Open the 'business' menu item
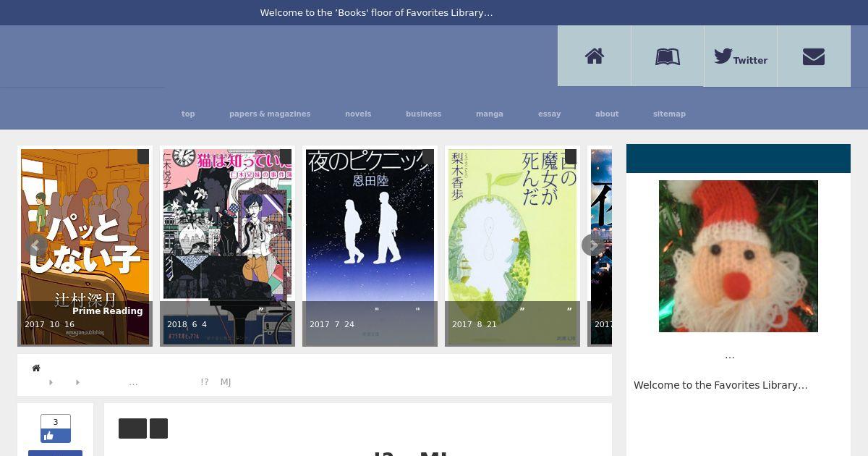This screenshot has height=456, width=868. [423, 114]
